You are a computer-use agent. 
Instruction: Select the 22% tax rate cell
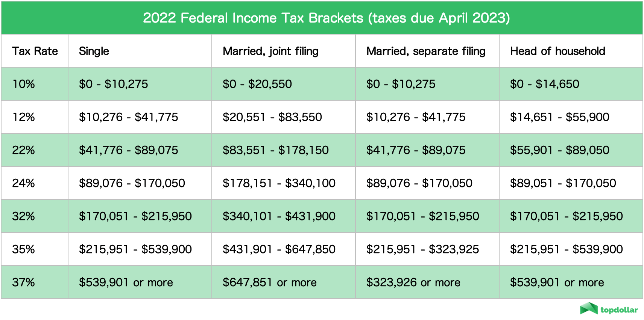pyautogui.click(x=24, y=150)
